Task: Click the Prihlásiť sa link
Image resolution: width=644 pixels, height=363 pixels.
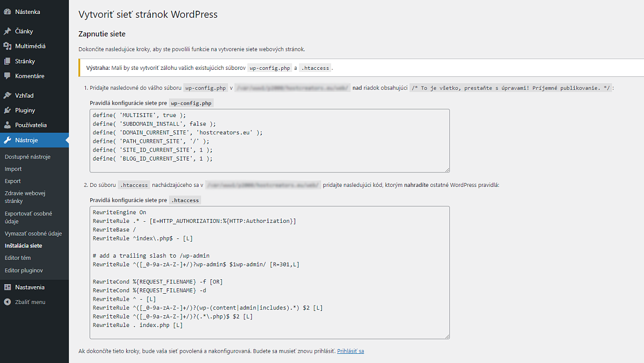Action: [x=350, y=351]
